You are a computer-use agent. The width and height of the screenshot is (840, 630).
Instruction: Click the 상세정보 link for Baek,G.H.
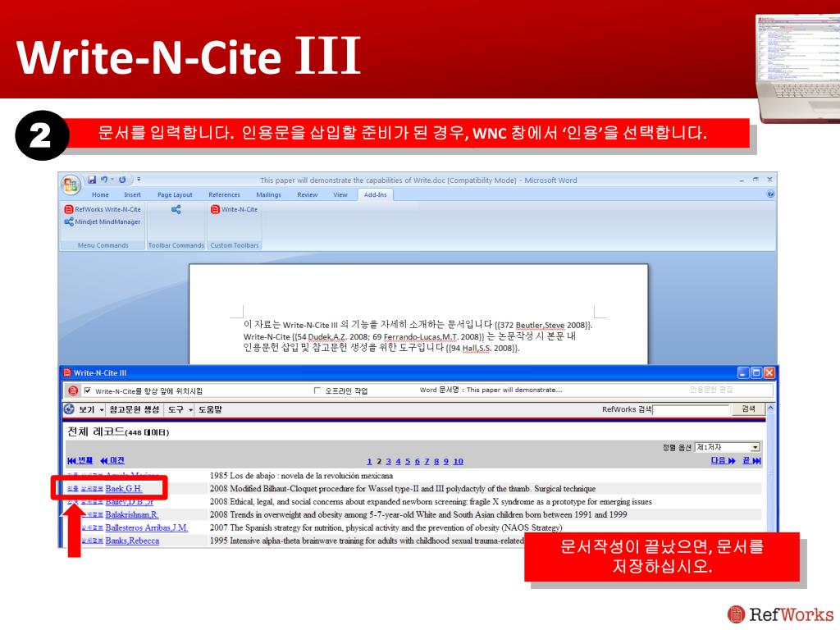click(92, 489)
